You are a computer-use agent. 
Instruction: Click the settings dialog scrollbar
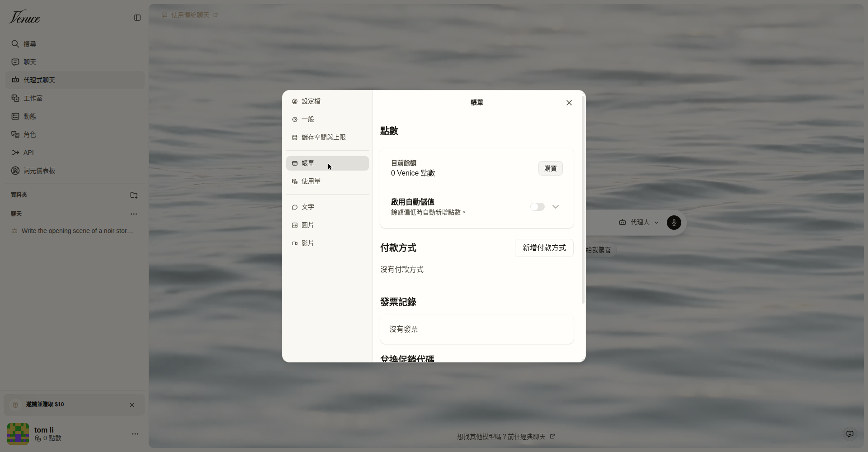[x=583, y=199]
